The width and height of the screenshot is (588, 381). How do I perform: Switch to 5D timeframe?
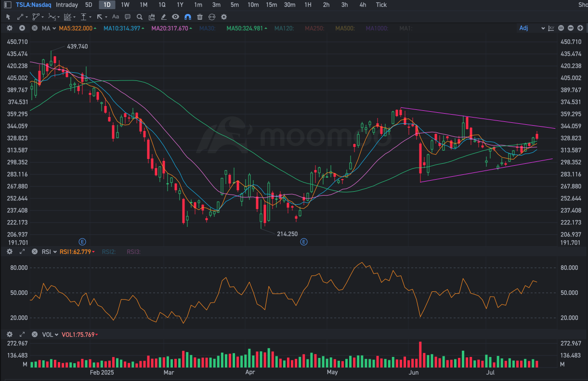(89, 5)
